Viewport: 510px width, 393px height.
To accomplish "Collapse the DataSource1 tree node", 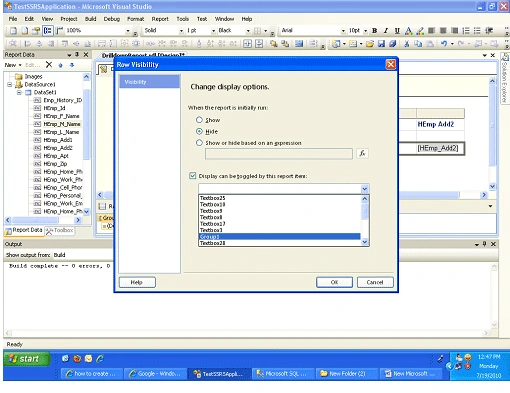I will (x=10, y=85).
